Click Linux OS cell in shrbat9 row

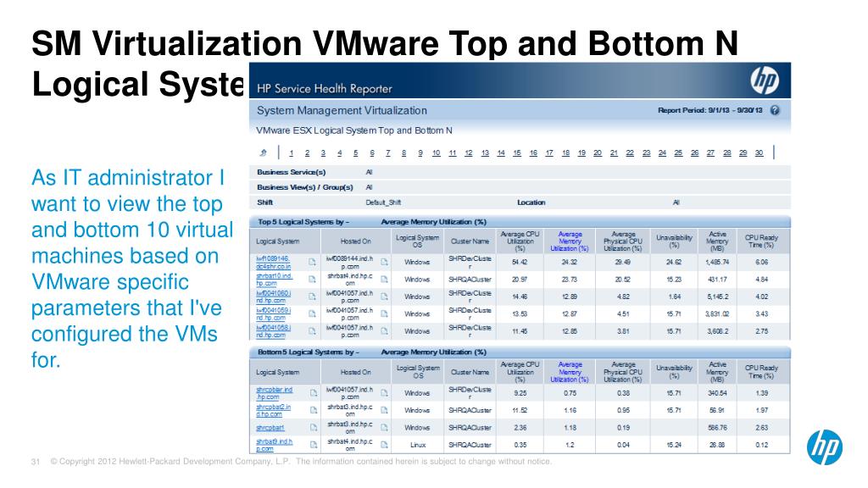tap(417, 445)
